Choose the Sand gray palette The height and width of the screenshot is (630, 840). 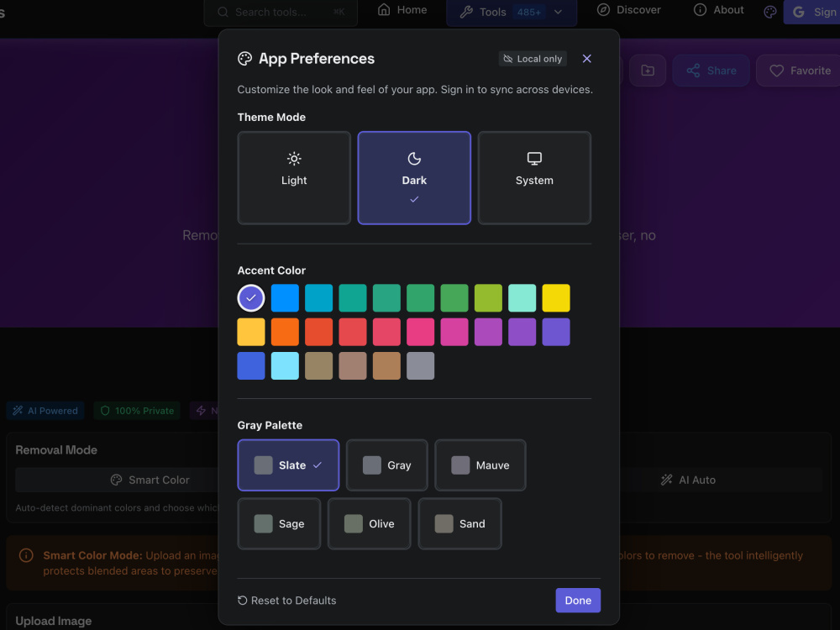(x=459, y=523)
